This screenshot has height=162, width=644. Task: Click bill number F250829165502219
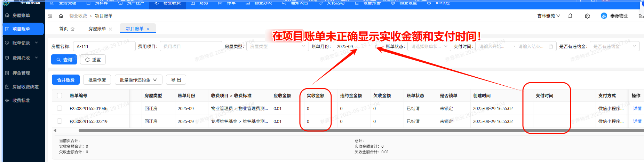click(x=88, y=121)
